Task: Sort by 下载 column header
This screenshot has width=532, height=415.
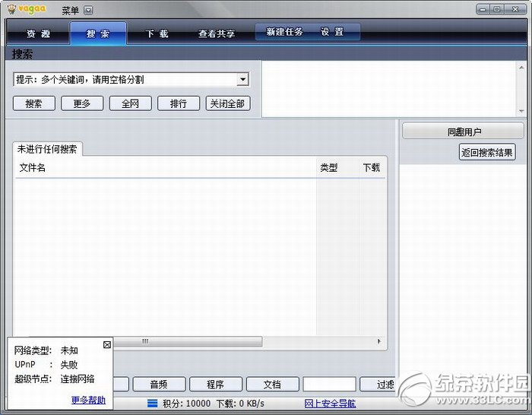Action: pyautogui.click(x=372, y=168)
